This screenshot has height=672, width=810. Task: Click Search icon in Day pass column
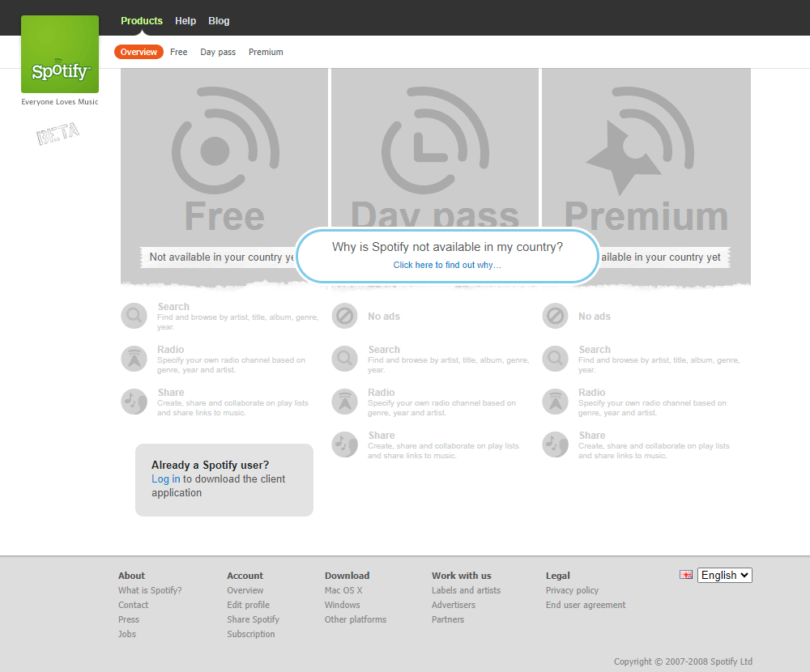pos(344,359)
